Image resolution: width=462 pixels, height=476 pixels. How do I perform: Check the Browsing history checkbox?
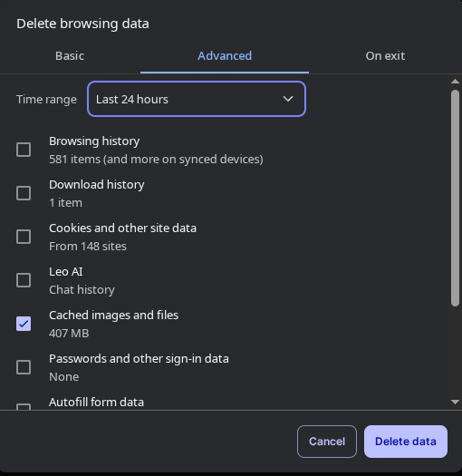(x=24, y=150)
